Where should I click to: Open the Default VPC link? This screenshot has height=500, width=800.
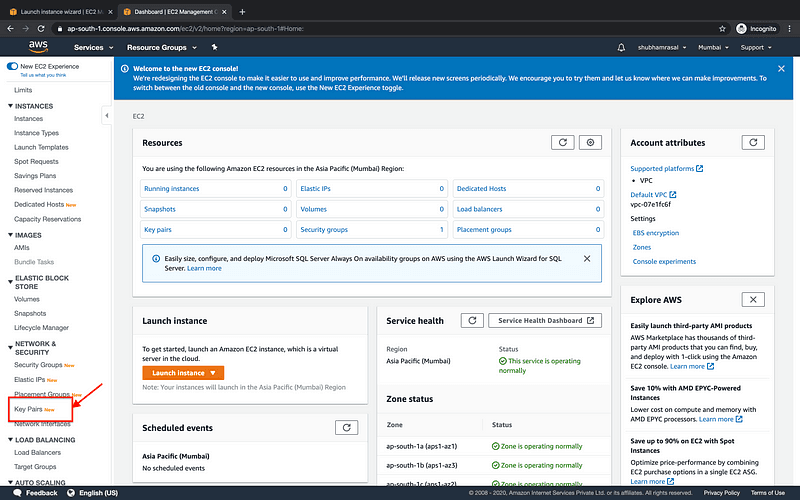[653, 194]
